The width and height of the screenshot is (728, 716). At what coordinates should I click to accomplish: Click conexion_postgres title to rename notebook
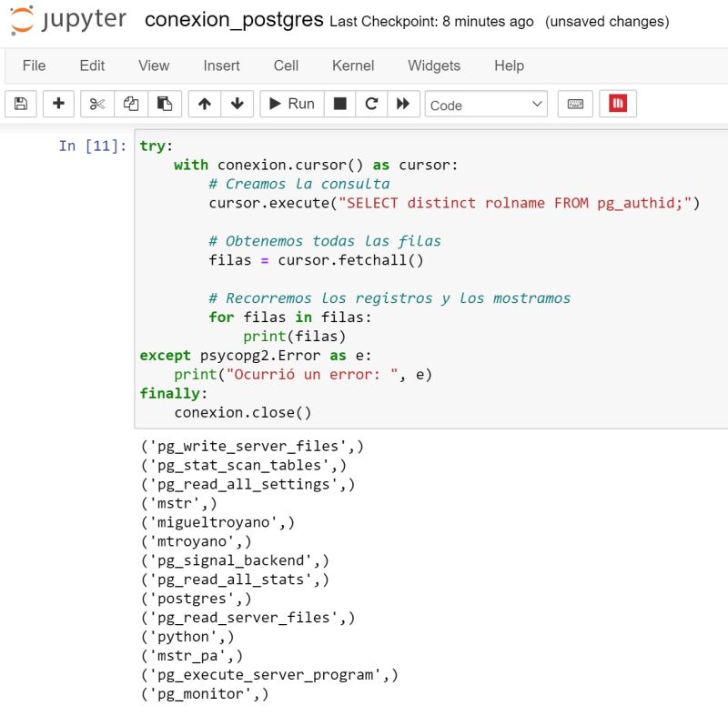point(235,18)
